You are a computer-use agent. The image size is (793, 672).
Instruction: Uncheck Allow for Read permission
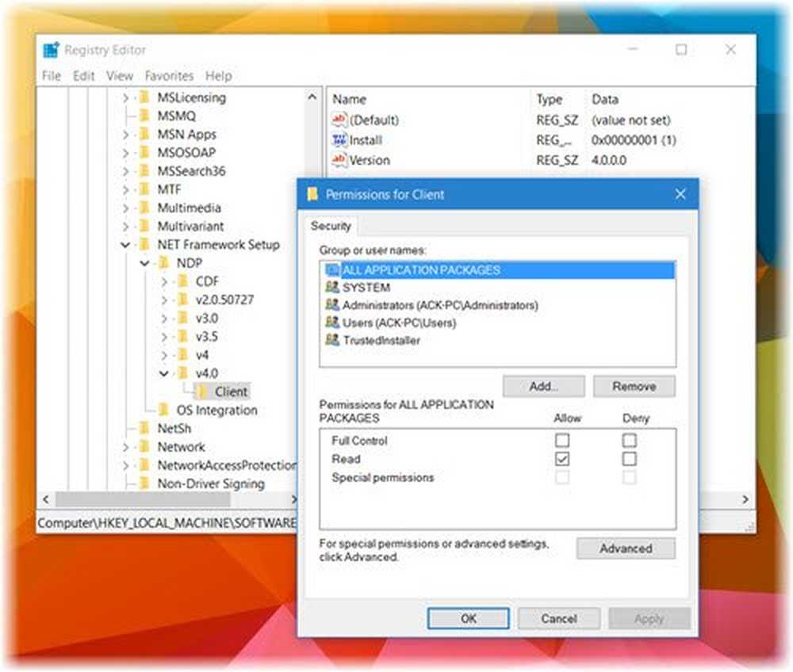pyautogui.click(x=562, y=459)
